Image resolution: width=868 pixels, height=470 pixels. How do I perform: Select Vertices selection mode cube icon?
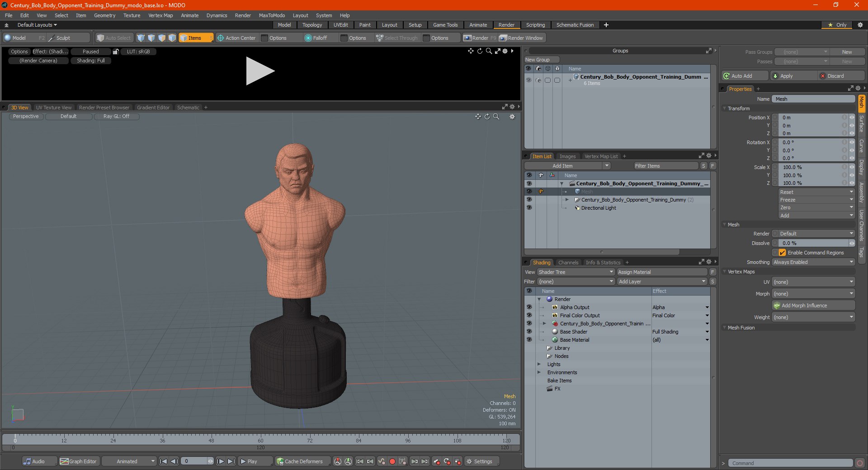(141, 38)
